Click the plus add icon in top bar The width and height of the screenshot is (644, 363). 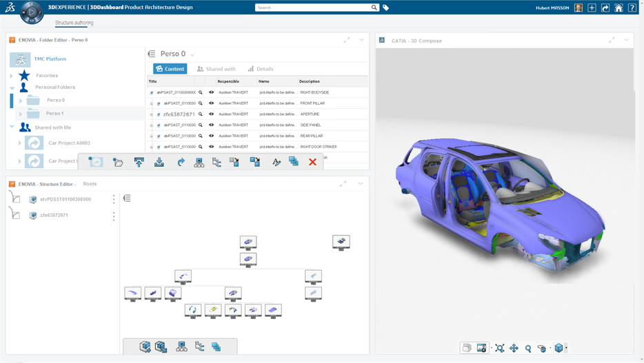[x=592, y=8]
